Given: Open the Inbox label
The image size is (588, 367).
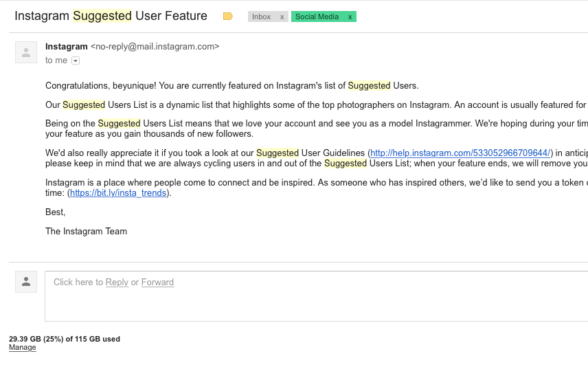Looking at the screenshot, I should coord(262,17).
